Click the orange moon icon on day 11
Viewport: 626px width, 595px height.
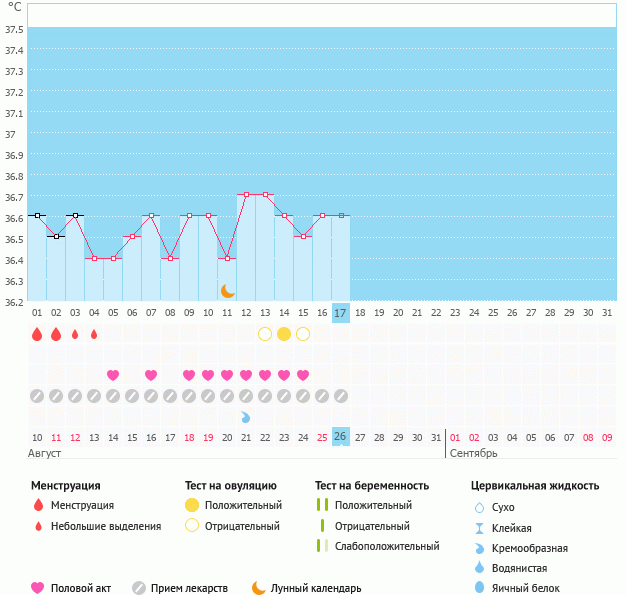click(x=228, y=291)
